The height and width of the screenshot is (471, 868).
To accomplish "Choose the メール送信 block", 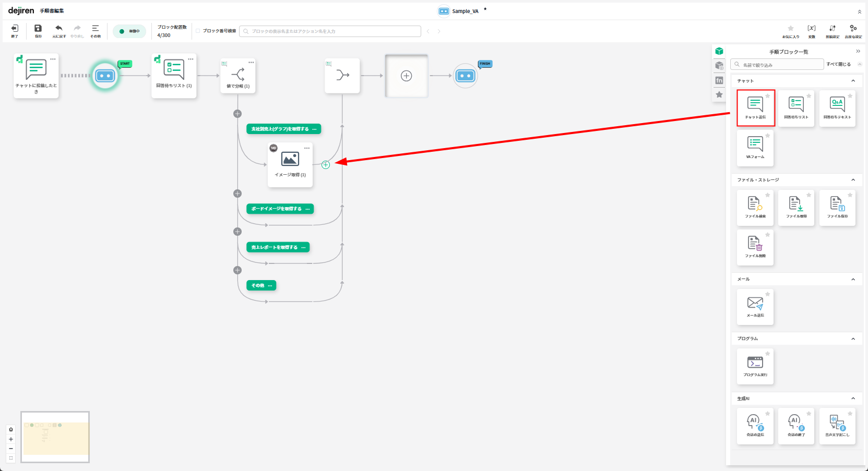I will 755,307.
